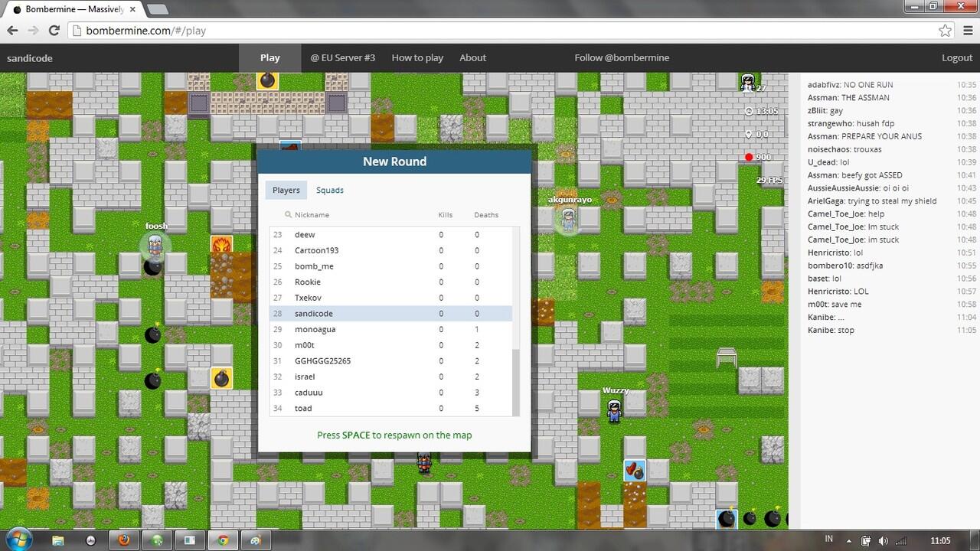Viewport: 980px width, 551px height.
Task: Switch to the Squads tab
Action: [x=330, y=191]
